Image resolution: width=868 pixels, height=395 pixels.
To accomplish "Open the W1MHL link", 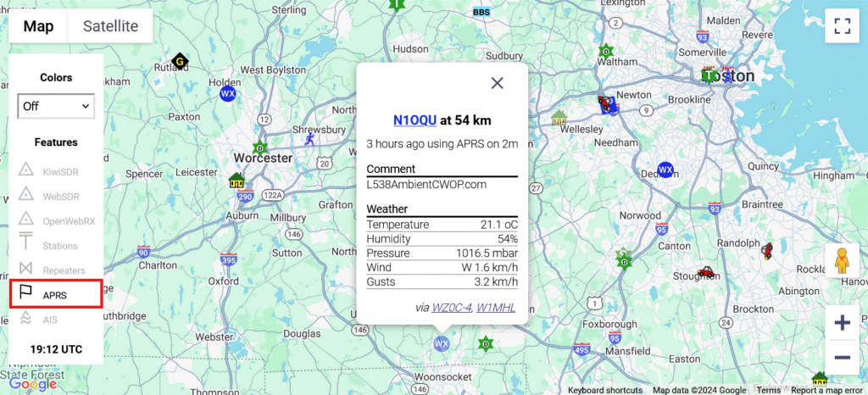I will tap(495, 307).
